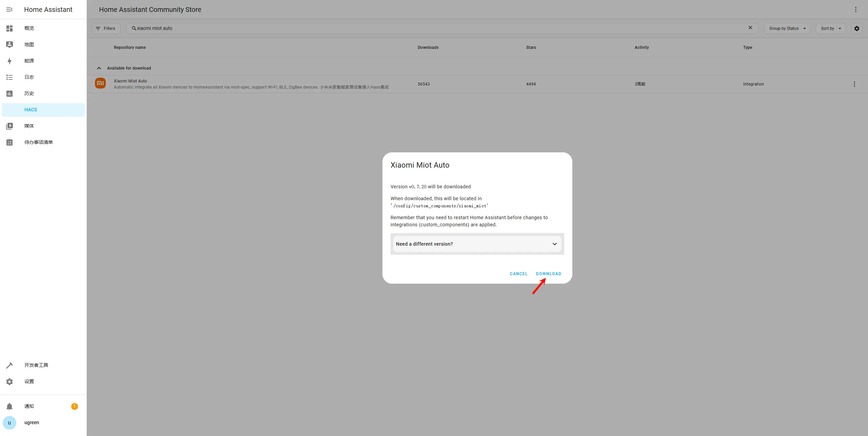Click the DOWNLOAD button in the dialog
The image size is (868, 436).
coord(548,273)
